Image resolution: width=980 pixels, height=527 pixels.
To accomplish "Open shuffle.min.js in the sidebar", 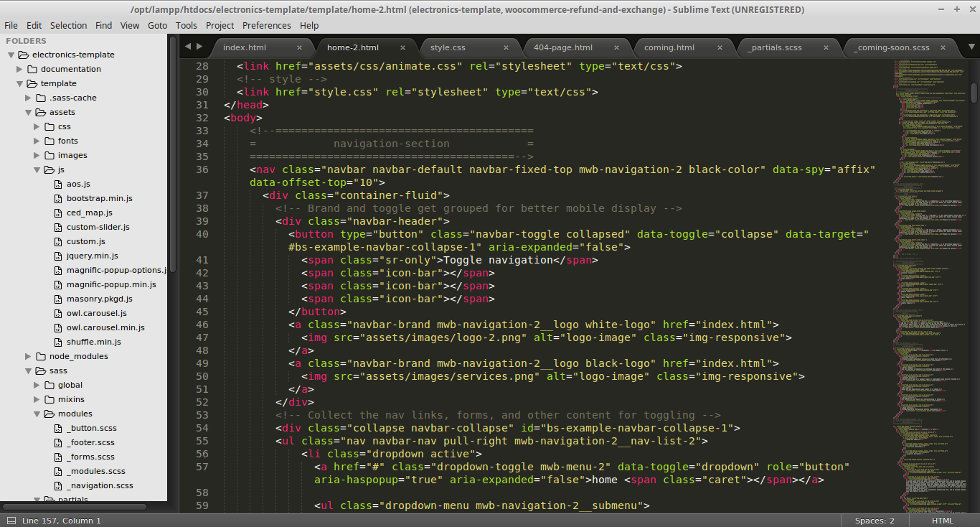I will click(x=94, y=342).
